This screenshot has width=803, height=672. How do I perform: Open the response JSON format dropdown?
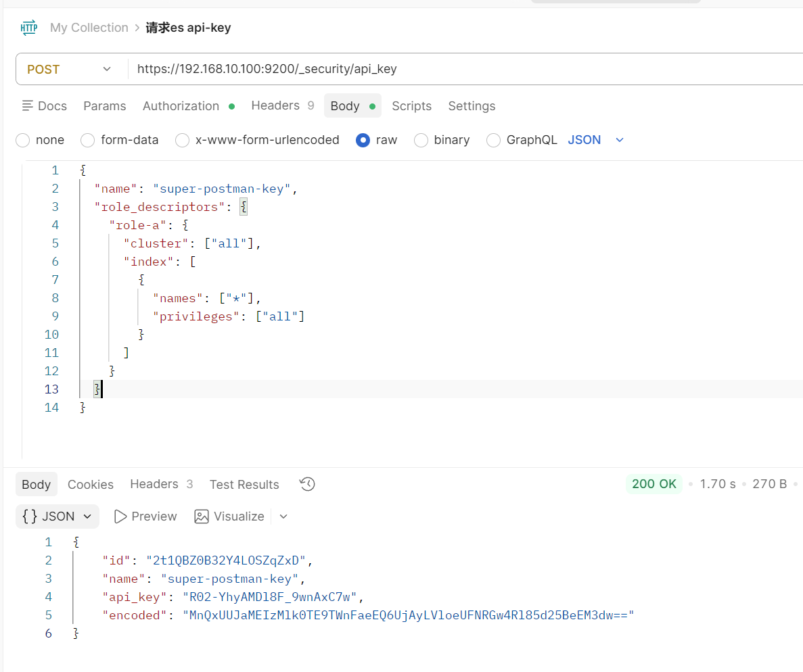[x=58, y=517]
